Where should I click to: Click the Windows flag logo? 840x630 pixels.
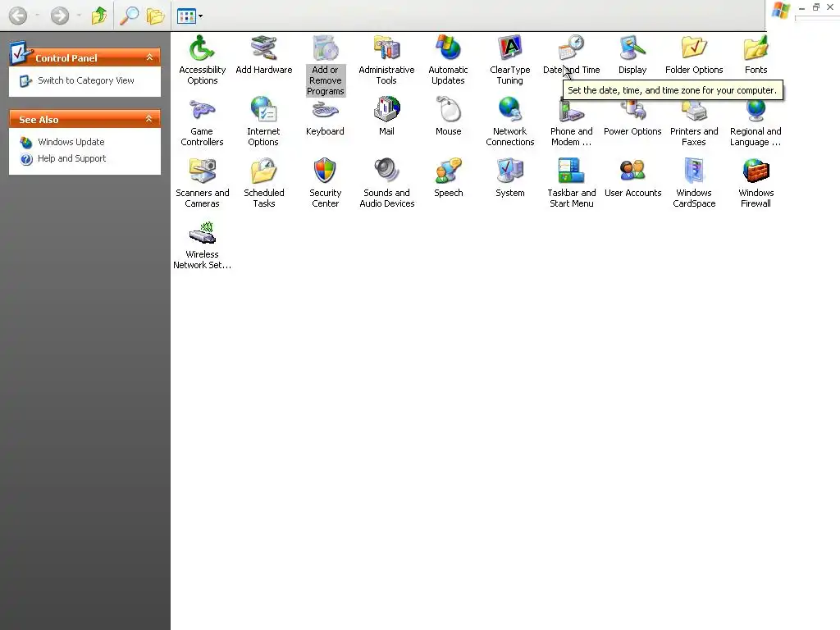(x=781, y=10)
